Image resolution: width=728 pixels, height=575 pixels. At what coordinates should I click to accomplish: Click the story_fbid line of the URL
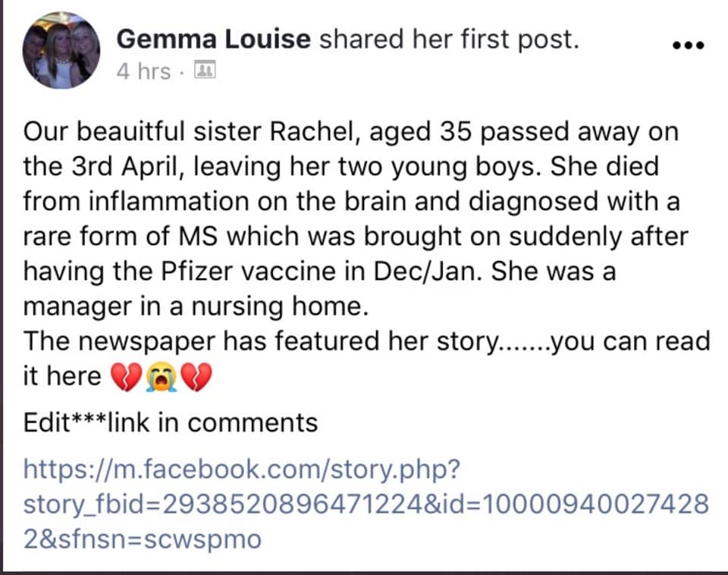tap(366, 504)
